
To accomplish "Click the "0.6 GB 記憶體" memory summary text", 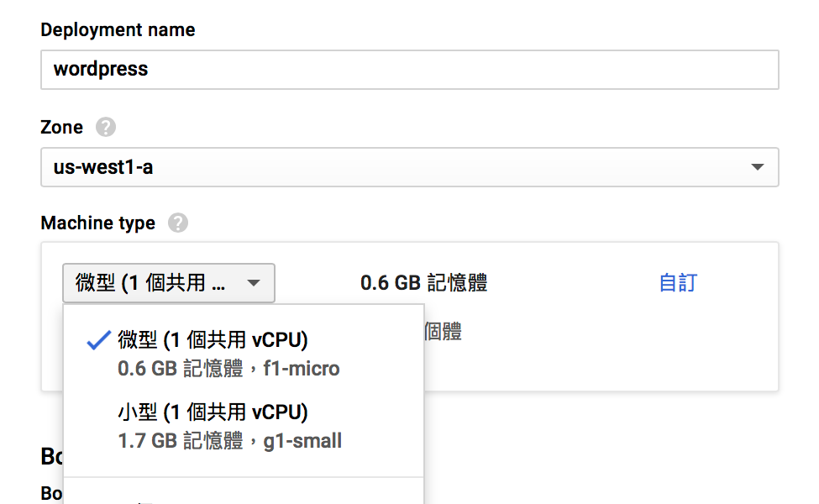I will (423, 283).
